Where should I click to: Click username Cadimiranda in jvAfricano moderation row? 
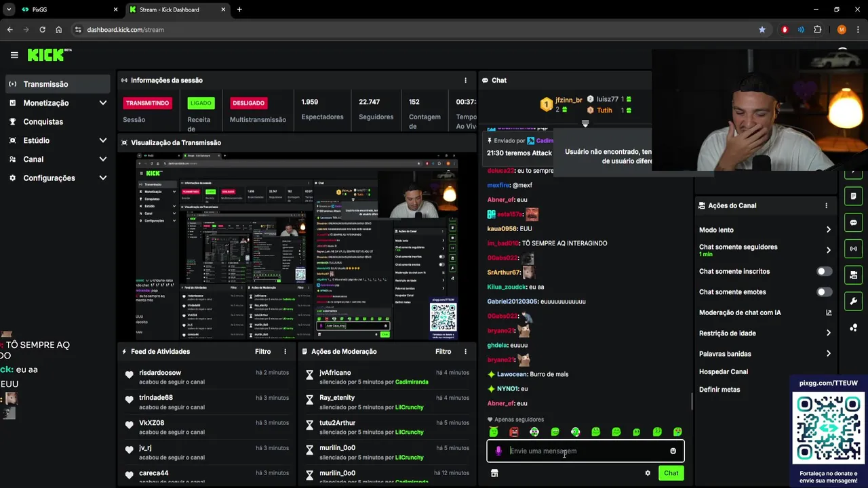click(412, 382)
